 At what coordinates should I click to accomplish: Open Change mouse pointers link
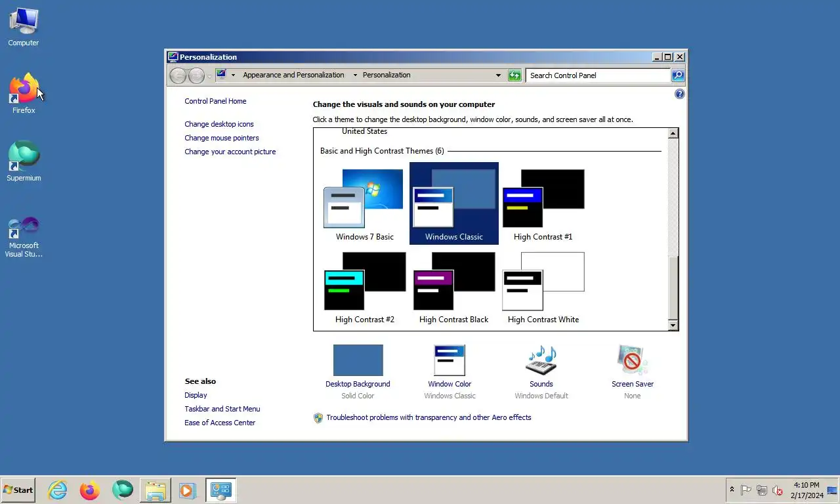point(221,138)
